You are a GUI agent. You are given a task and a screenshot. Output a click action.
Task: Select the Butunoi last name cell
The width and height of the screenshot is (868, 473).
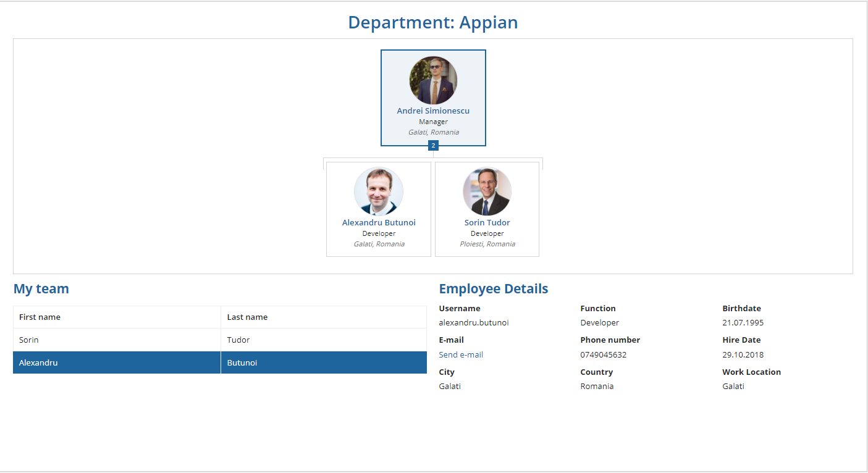point(324,362)
